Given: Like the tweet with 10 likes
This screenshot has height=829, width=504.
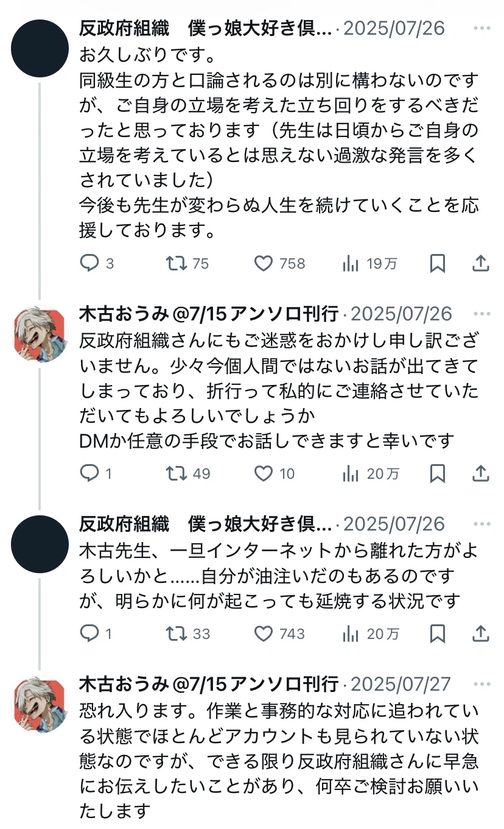Looking at the screenshot, I should pyautogui.click(x=263, y=473).
